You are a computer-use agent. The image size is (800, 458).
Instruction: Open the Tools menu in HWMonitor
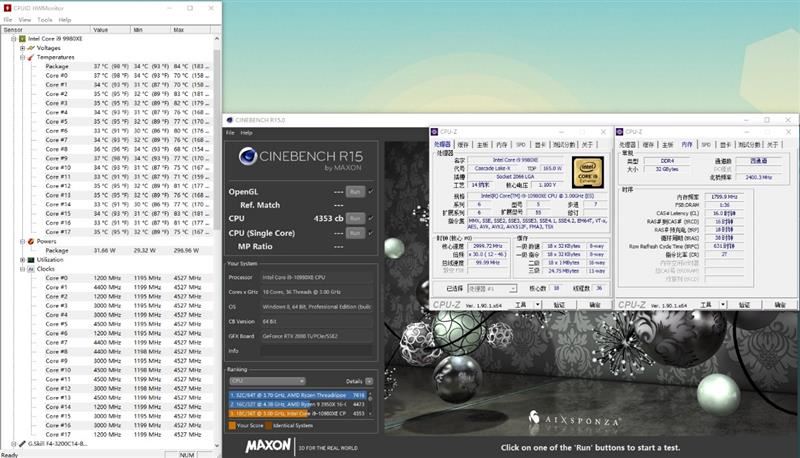(x=45, y=20)
